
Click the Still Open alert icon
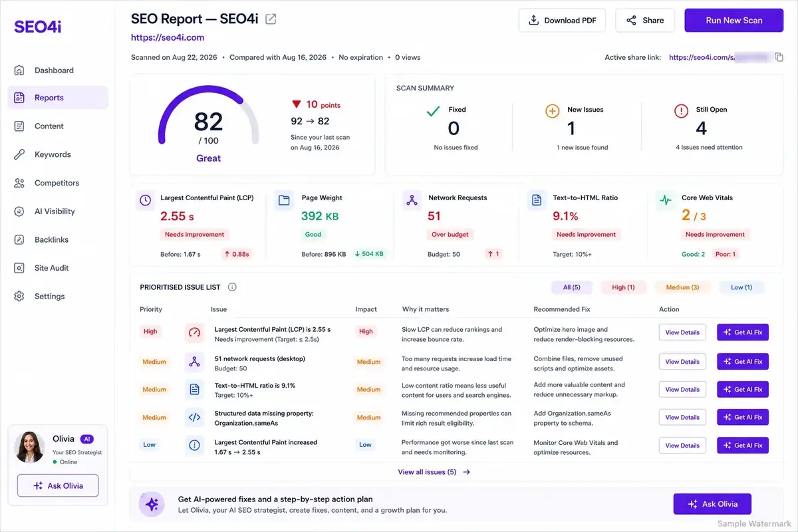coord(681,111)
